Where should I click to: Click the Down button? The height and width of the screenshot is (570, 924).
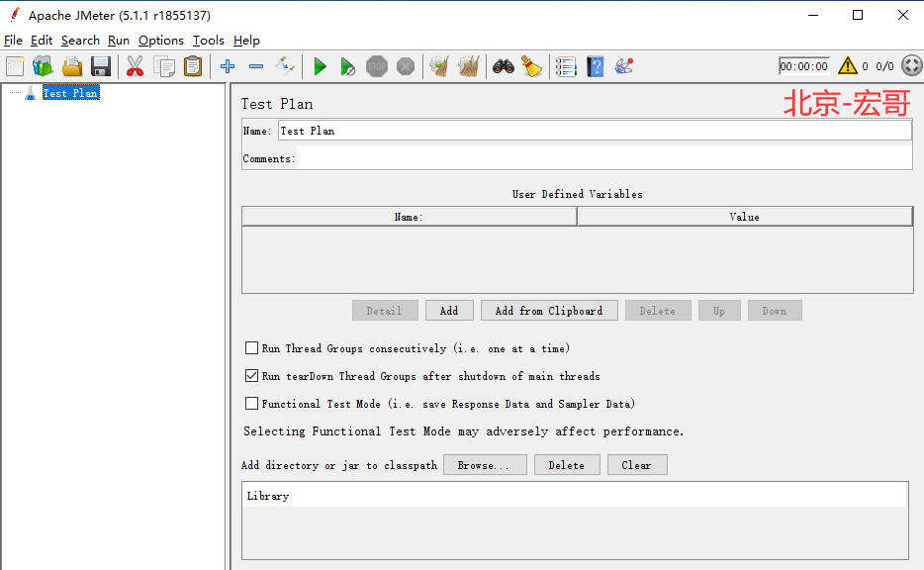(775, 311)
